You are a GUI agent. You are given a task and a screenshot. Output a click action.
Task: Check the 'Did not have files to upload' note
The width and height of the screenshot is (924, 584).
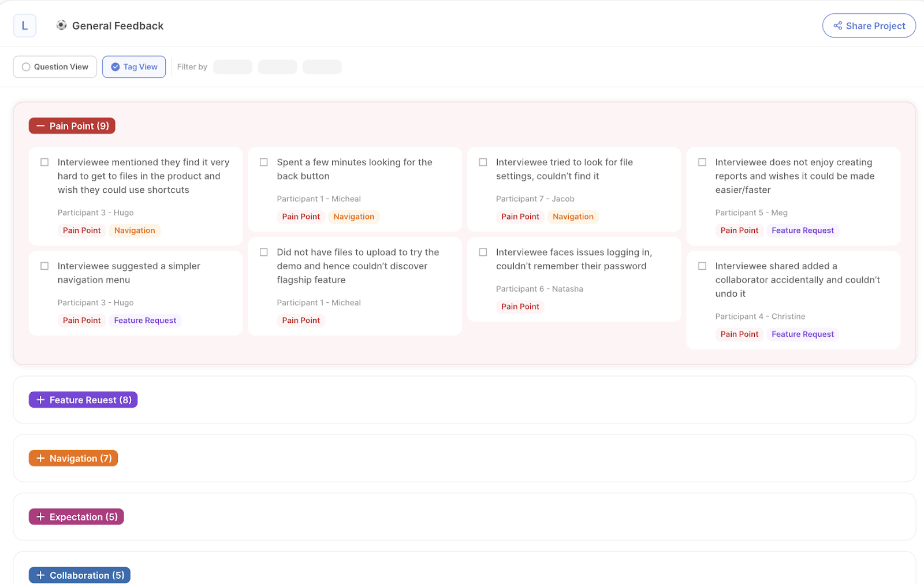point(264,252)
